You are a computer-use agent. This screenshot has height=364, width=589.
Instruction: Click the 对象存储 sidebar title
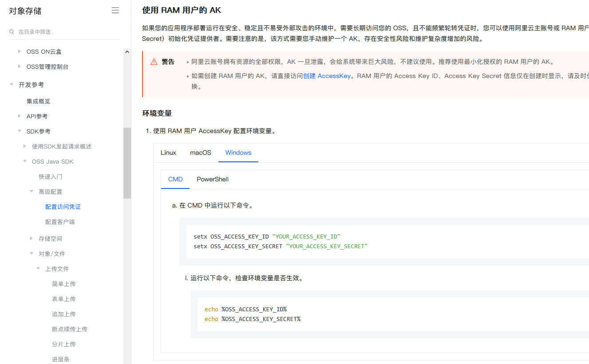pos(25,11)
